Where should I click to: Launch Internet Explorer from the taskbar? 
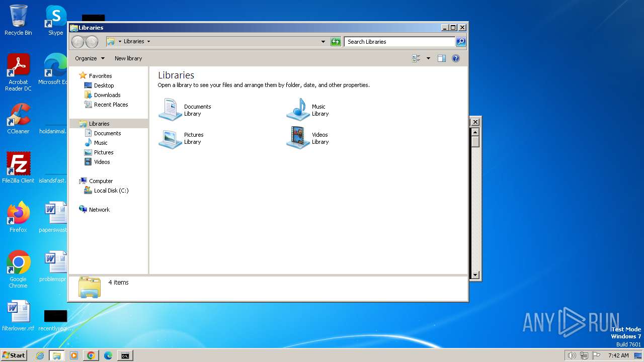click(x=40, y=355)
